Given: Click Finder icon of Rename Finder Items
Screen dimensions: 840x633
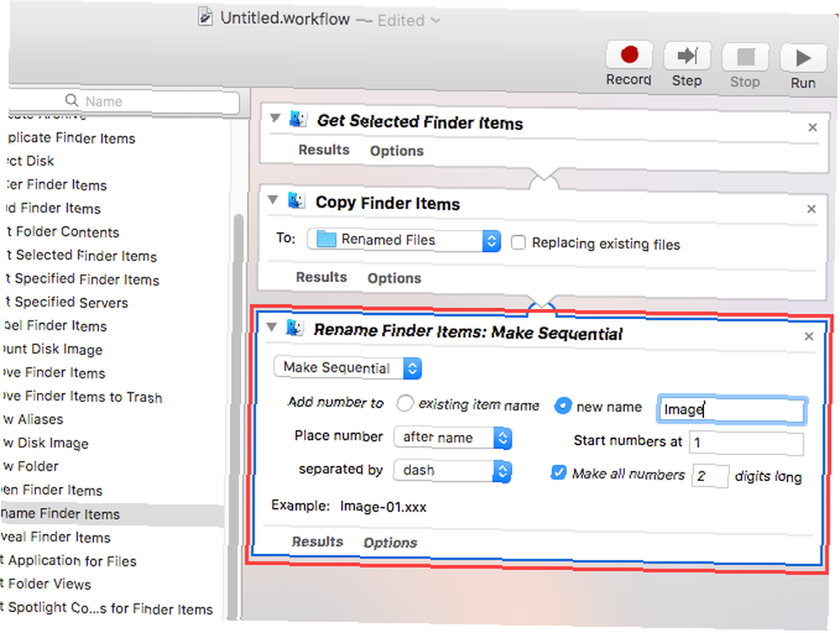Looking at the screenshot, I should click(295, 327).
